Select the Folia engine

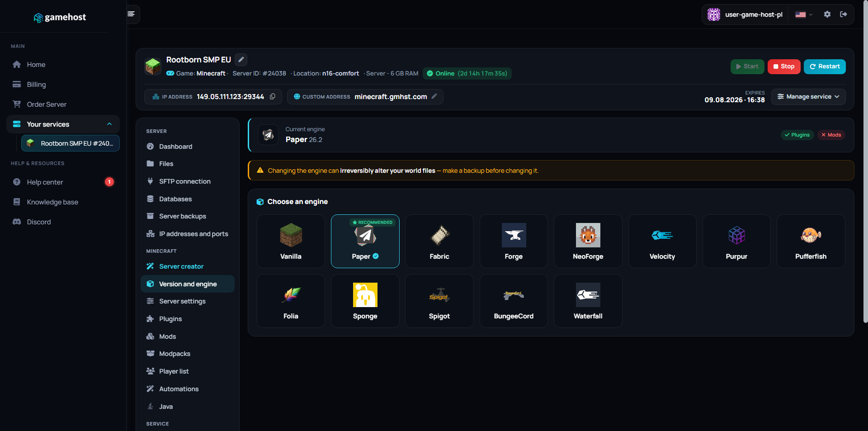coord(291,301)
